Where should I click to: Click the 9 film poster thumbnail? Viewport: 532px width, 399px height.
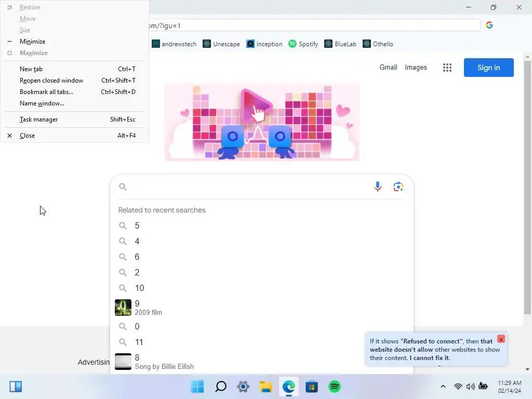coord(123,308)
